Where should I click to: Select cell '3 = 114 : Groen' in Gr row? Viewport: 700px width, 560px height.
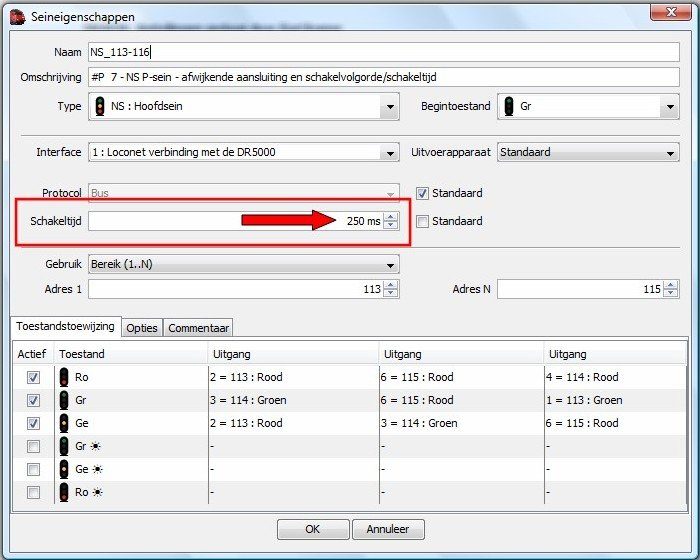click(x=293, y=400)
